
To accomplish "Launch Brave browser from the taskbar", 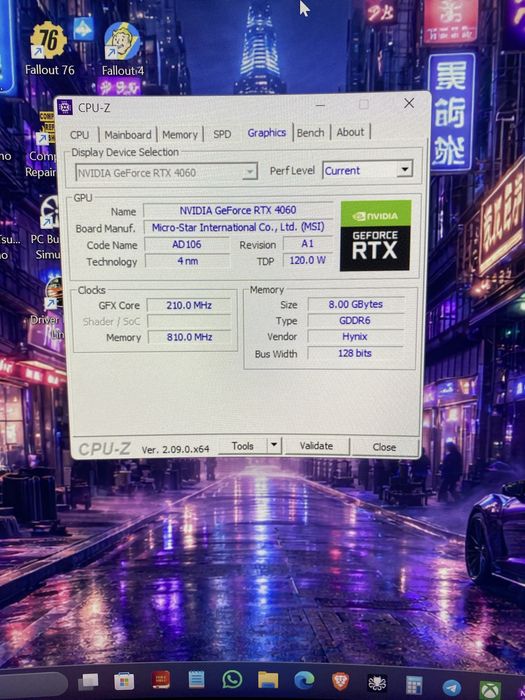I will point(341,682).
